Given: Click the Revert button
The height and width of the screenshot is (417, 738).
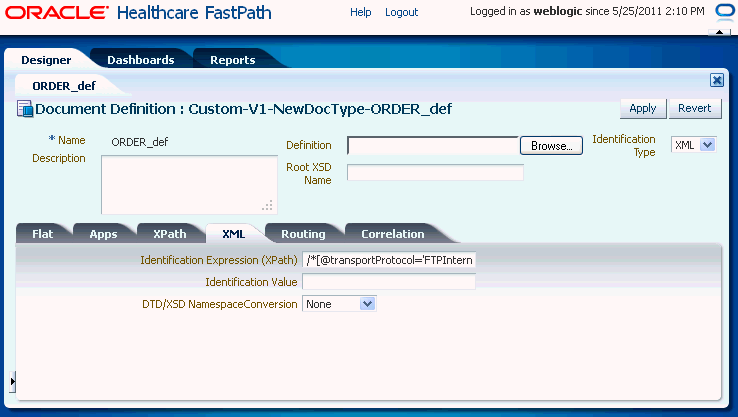Looking at the screenshot, I should click(695, 108).
